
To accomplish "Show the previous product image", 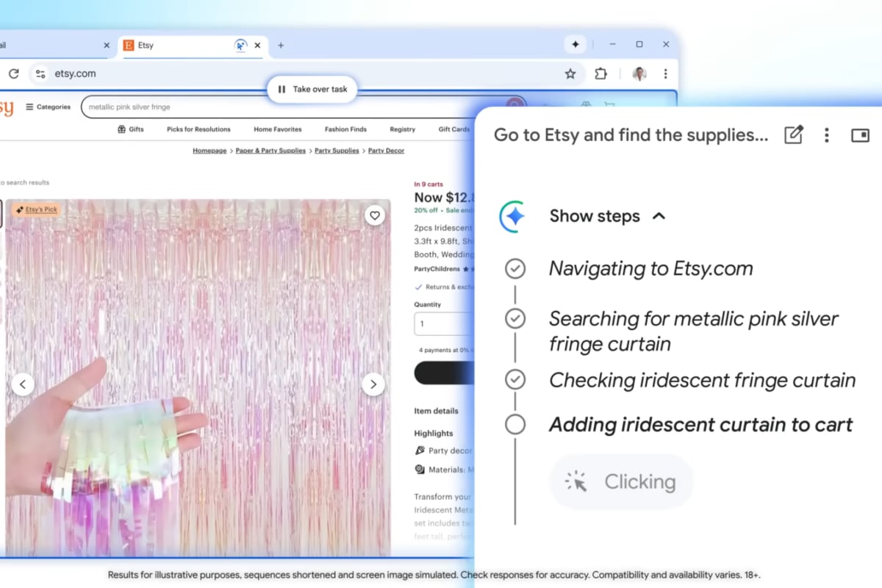I will click(23, 384).
